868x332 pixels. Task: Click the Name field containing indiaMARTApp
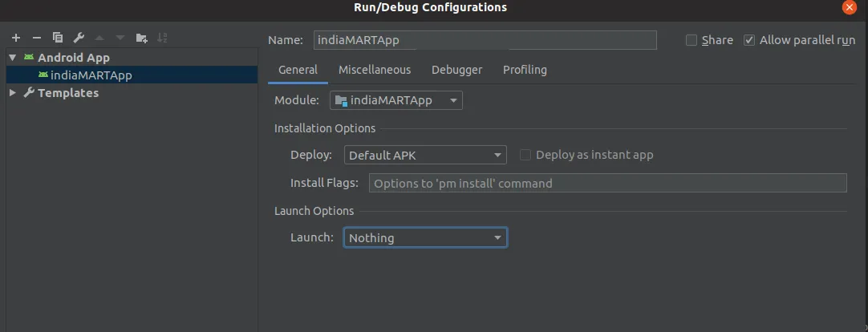pyautogui.click(x=485, y=40)
